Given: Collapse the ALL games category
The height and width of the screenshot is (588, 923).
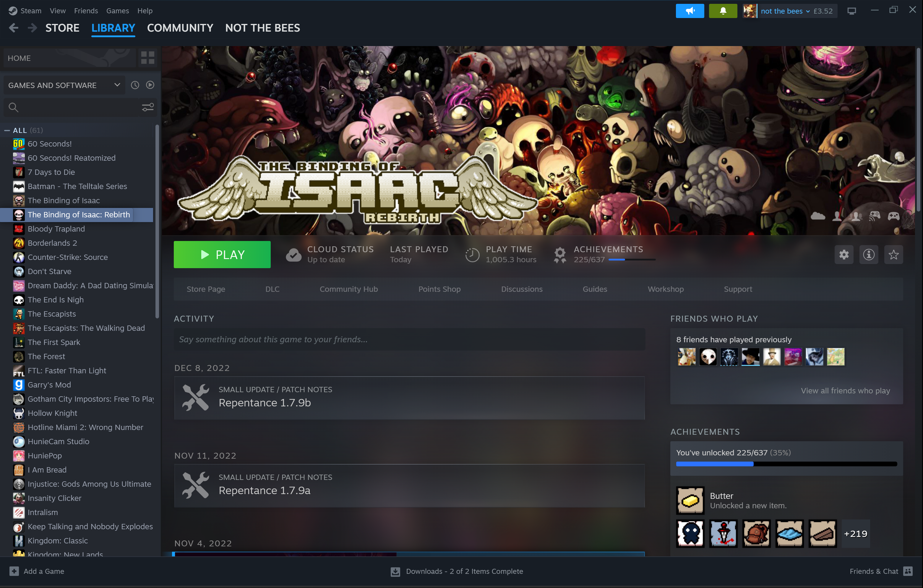Looking at the screenshot, I should pyautogui.click(x=7, y=130).
